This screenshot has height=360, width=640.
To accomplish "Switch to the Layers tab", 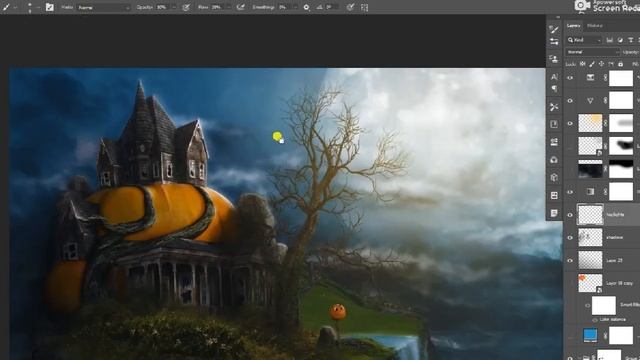I will point(573,26).
